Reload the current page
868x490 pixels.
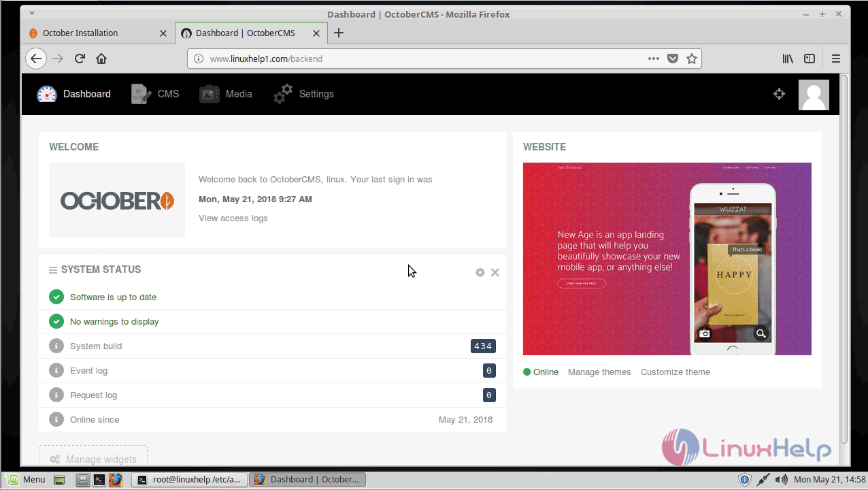80,59
